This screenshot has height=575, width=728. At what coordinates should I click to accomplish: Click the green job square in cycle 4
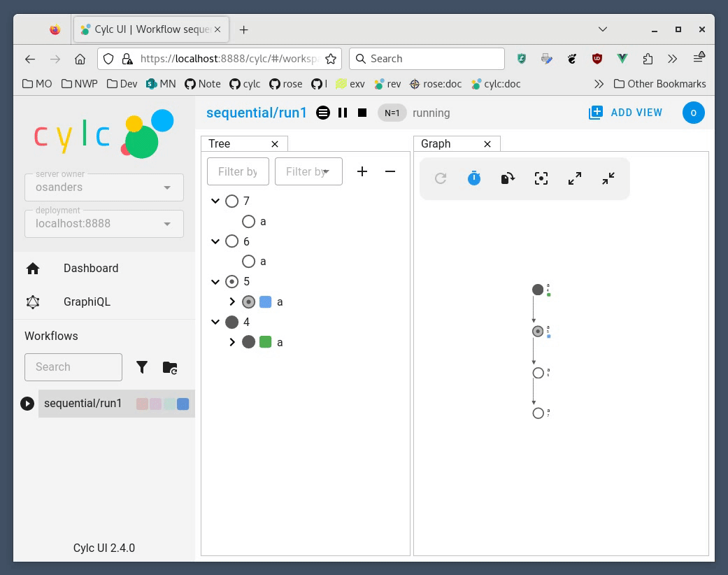[266, 342]
